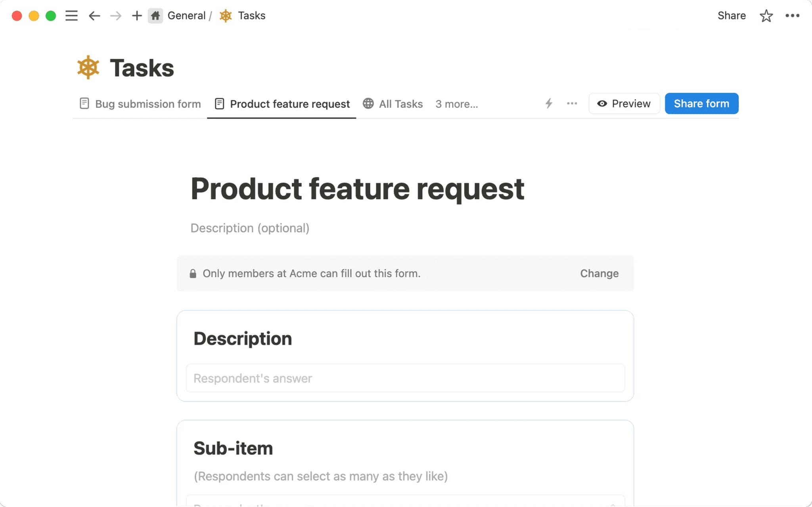Click the home icon in the breadcrumb
The image size is (812, 507).
tap(155, 15)
